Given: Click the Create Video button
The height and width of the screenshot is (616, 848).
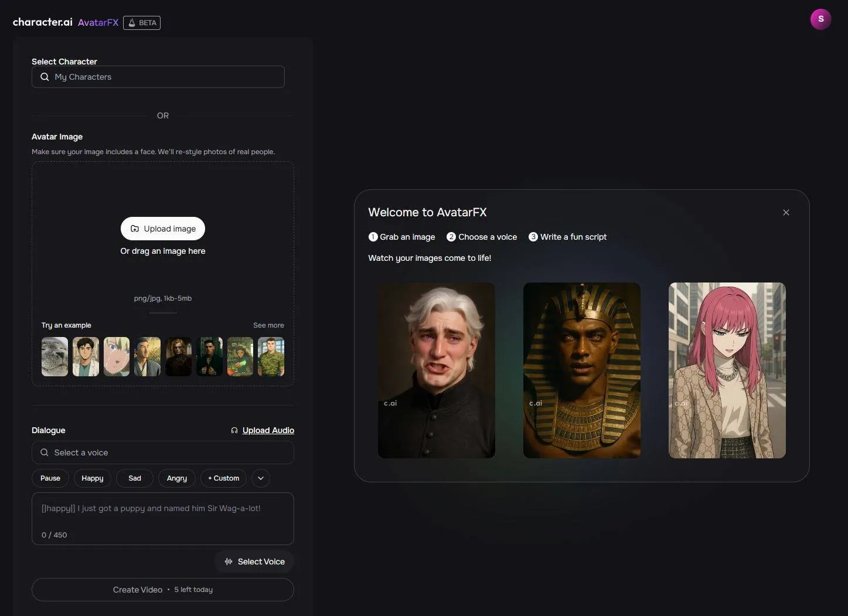Looking at the screenshot, I should [163, 590].
